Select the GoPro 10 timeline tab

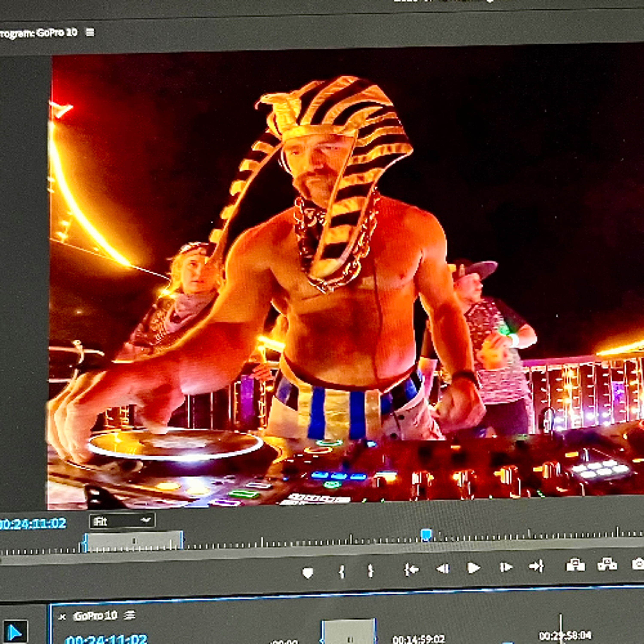tap(95, 616)
